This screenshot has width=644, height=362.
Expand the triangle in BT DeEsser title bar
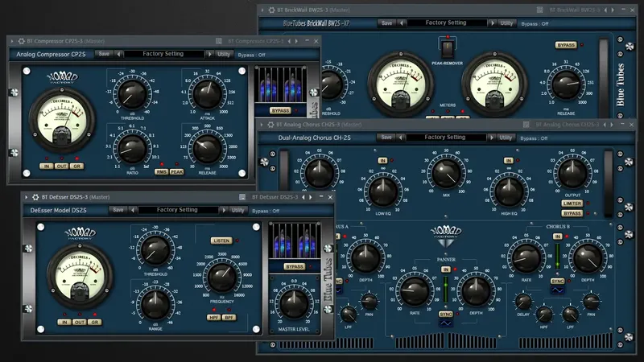point(27,197)
